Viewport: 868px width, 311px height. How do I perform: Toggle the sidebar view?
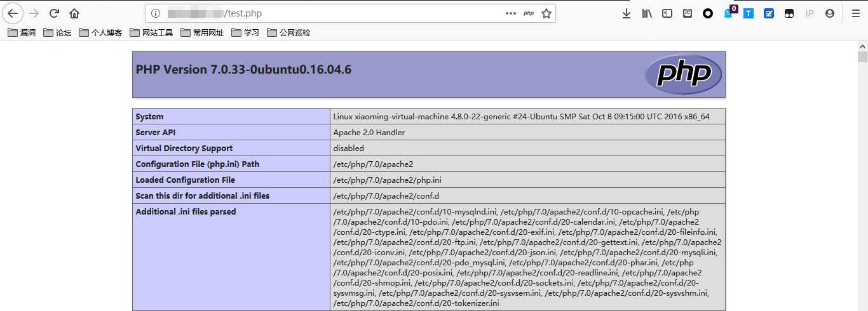667,13
